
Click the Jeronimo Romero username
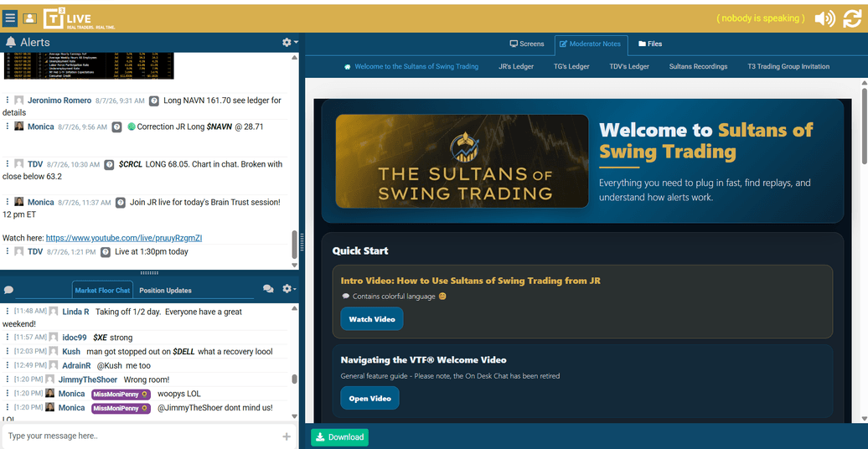pos(59,101)
